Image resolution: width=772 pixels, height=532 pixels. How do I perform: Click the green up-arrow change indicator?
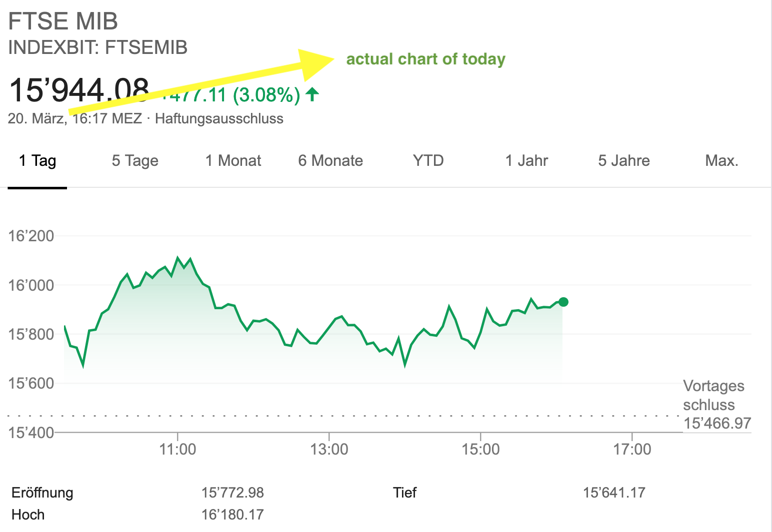pos(312,94)
